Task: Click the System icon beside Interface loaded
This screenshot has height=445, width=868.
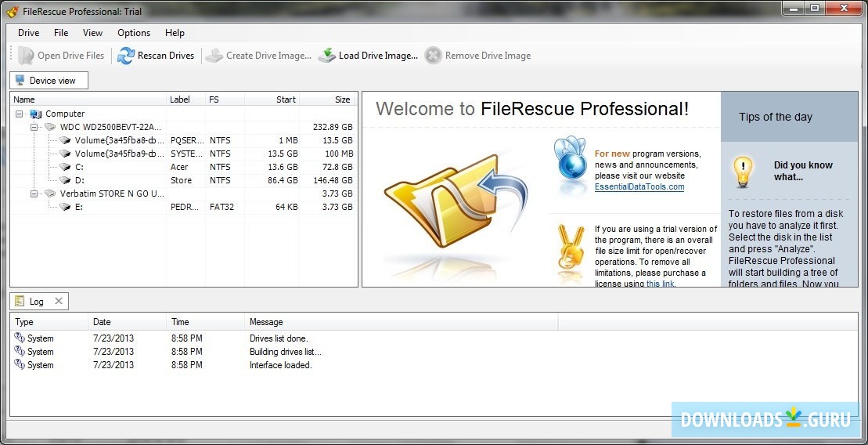Action: [x=20, y=364]
